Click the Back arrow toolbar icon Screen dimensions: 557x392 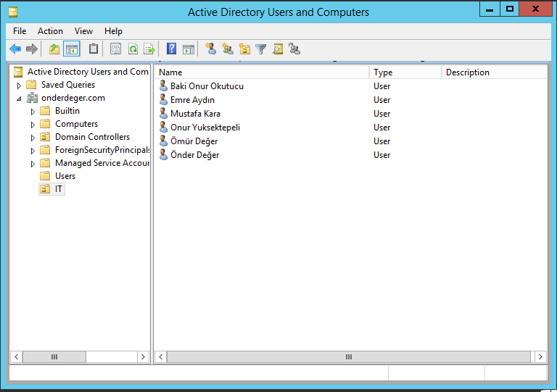(x=15, y=49)
